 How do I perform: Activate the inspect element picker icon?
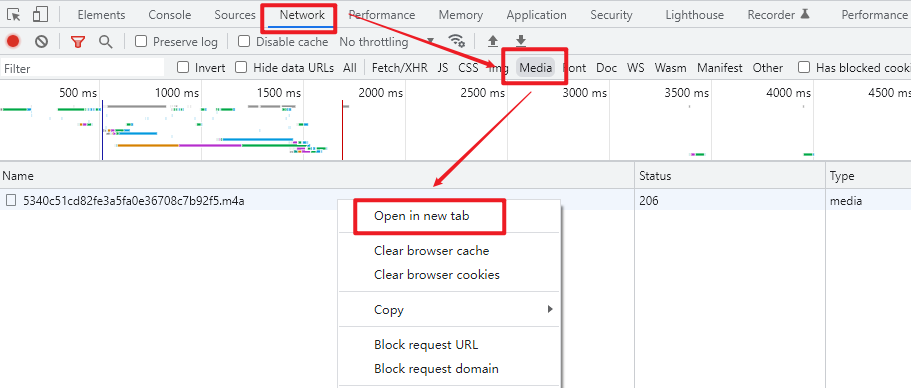pyautogui.click(x=14, y=15)
